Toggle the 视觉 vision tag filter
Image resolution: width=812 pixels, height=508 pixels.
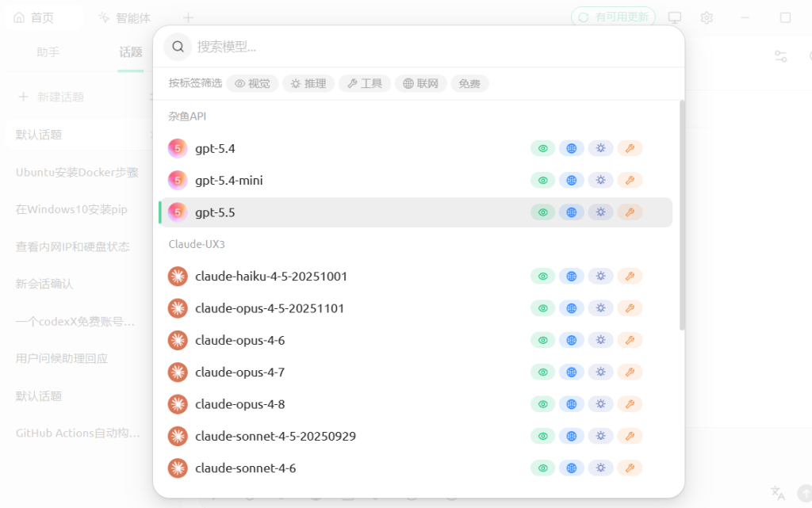pyautogui.click(x=253, y=83)
